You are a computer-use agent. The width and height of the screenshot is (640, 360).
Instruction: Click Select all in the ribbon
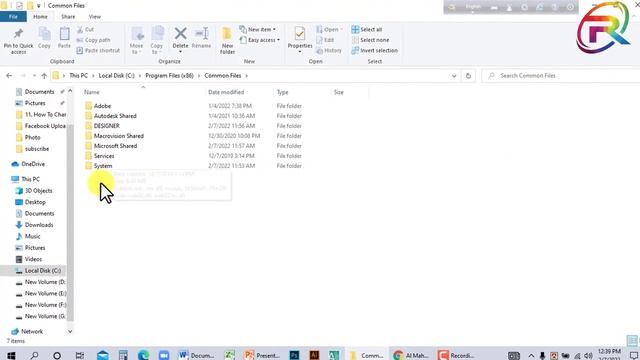pos(367,29)
